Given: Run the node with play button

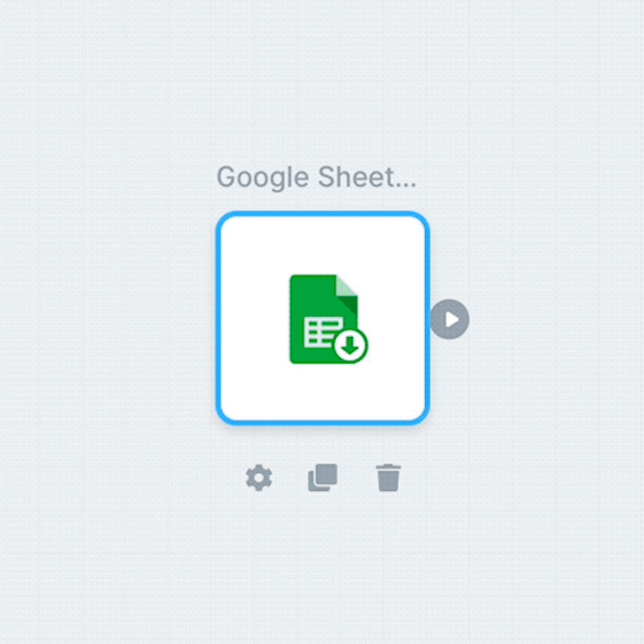Looking at the screenshot, I should coord(450,319).
